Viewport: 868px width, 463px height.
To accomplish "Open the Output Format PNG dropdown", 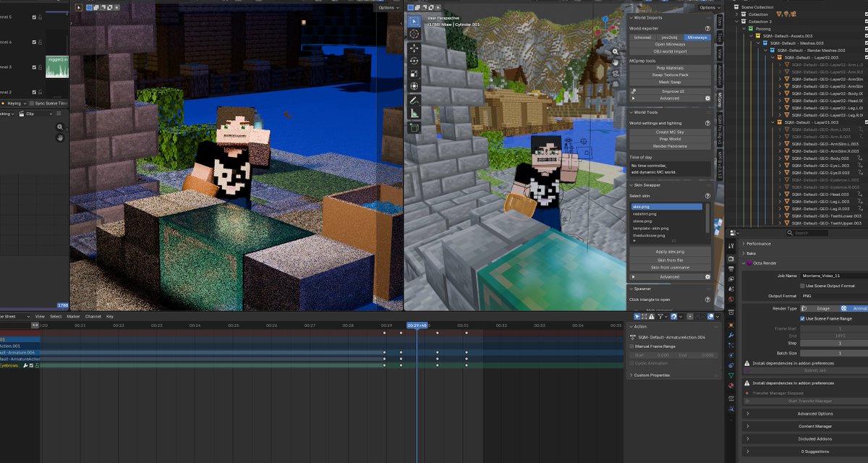I will (833, 296).
